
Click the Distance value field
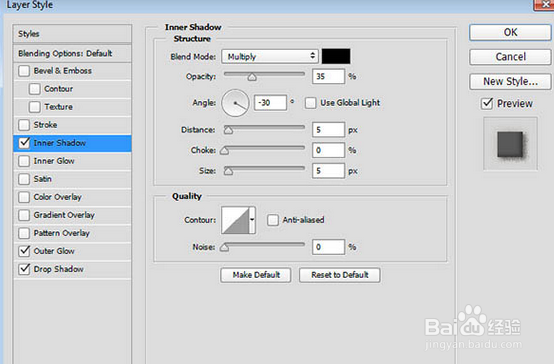click(328, 130)
